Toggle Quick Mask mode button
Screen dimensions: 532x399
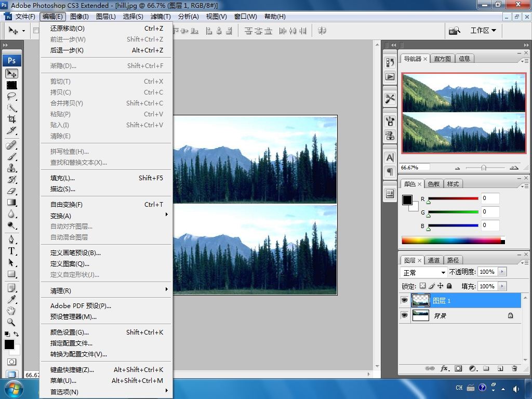click(x=11, y=362)
